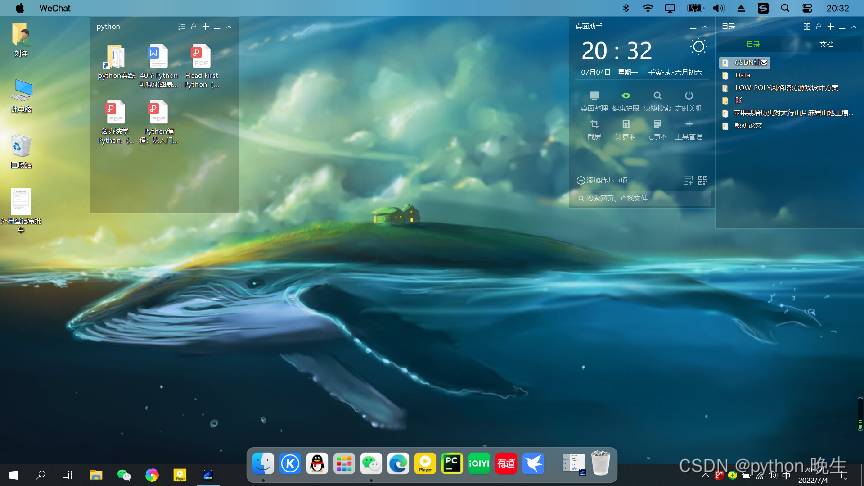The width and height of the screenshot is (864, 486).
Task: Click the sun weather icon beside clock
Action: coord(698,47)
